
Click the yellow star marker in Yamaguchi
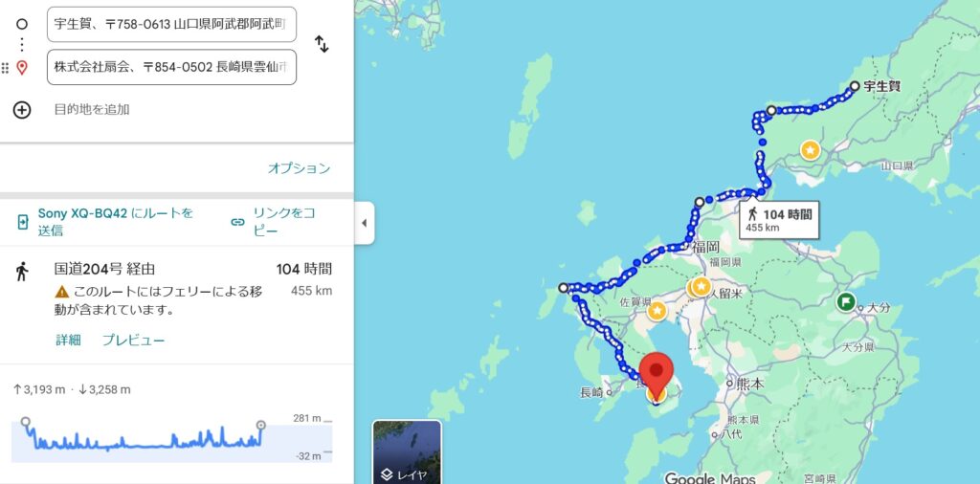pyautogui.click(x=810, y=150)
